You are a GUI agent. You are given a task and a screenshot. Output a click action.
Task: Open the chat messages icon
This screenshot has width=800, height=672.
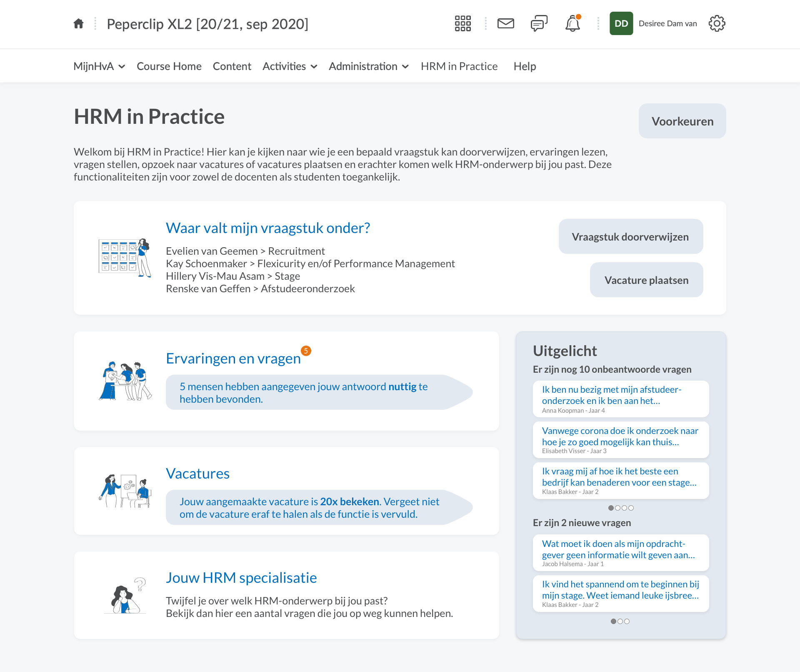pyautogui.click(x=539, y=24)
